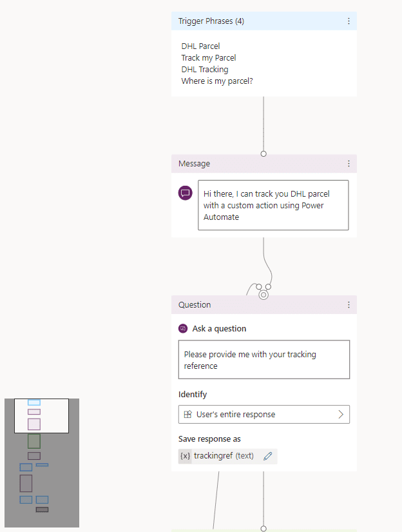The width and height of the screenshot is (402, 532).
Task: Click the greeting message text box
Action: coord(273,205)
